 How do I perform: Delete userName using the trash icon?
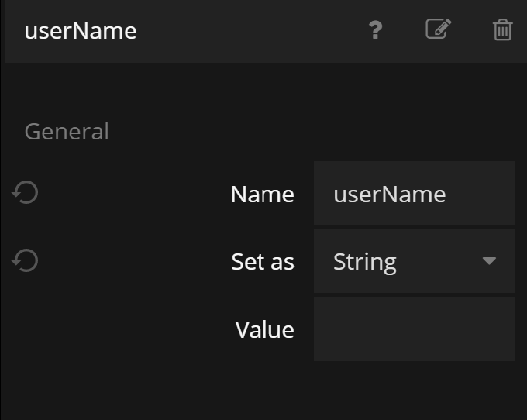[502, 30]
